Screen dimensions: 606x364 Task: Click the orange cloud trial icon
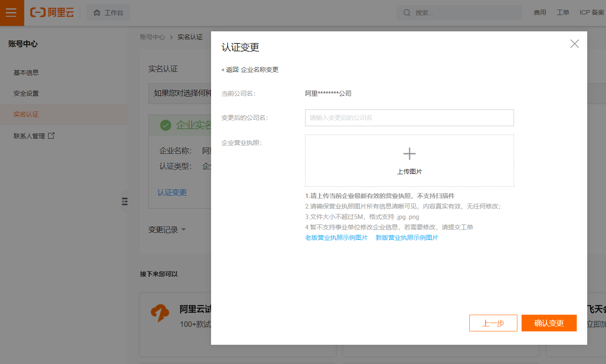tap(160, 313)
